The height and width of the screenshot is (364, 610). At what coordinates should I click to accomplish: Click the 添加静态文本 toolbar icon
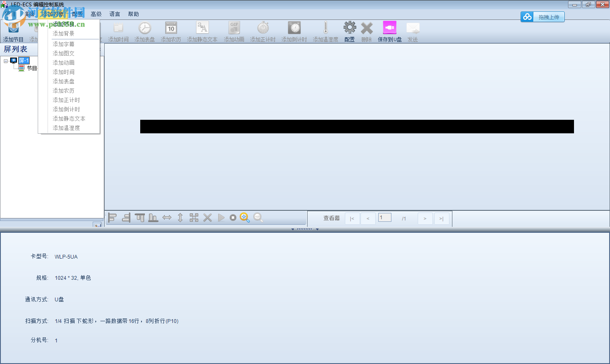pyautogui.click(x=202, y=28)
